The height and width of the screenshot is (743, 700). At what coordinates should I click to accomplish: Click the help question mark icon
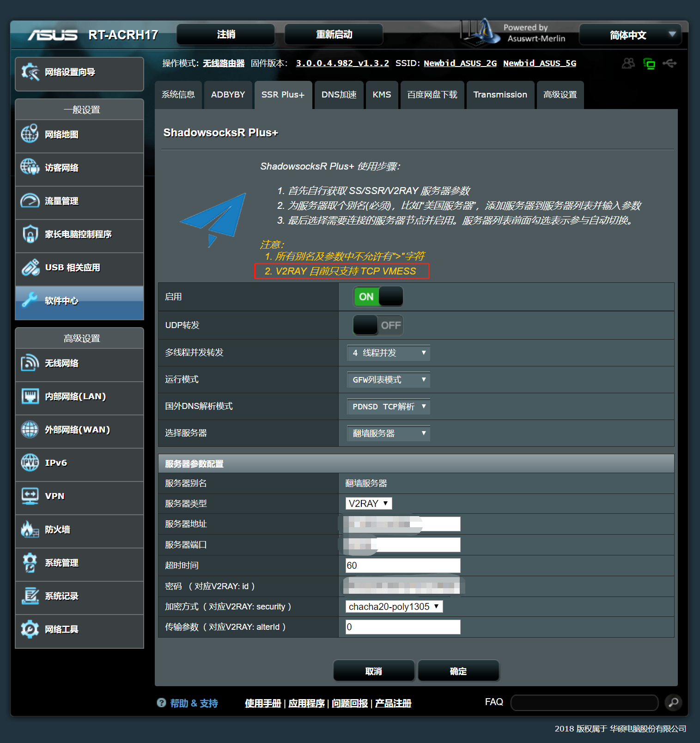[161, 702]
